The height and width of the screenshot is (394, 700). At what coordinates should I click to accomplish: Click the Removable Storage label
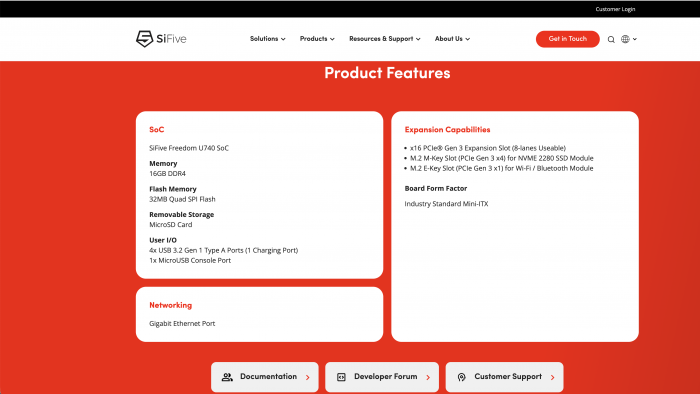tap(182, 215)
